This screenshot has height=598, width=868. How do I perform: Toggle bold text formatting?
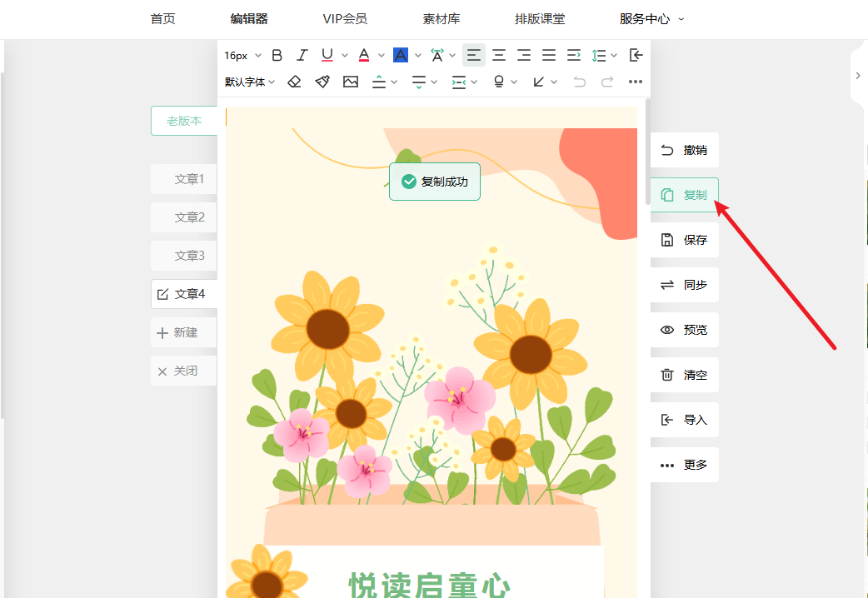pos(277,55)
